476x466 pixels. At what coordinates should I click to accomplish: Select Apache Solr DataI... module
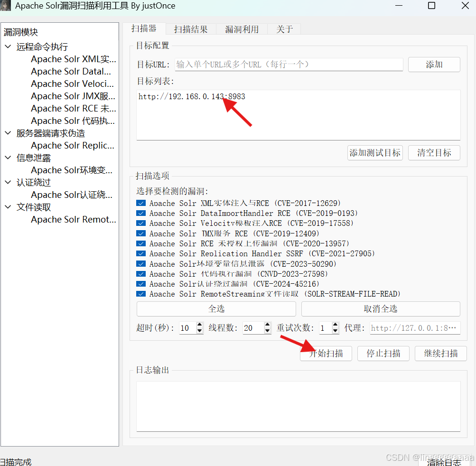71,71
